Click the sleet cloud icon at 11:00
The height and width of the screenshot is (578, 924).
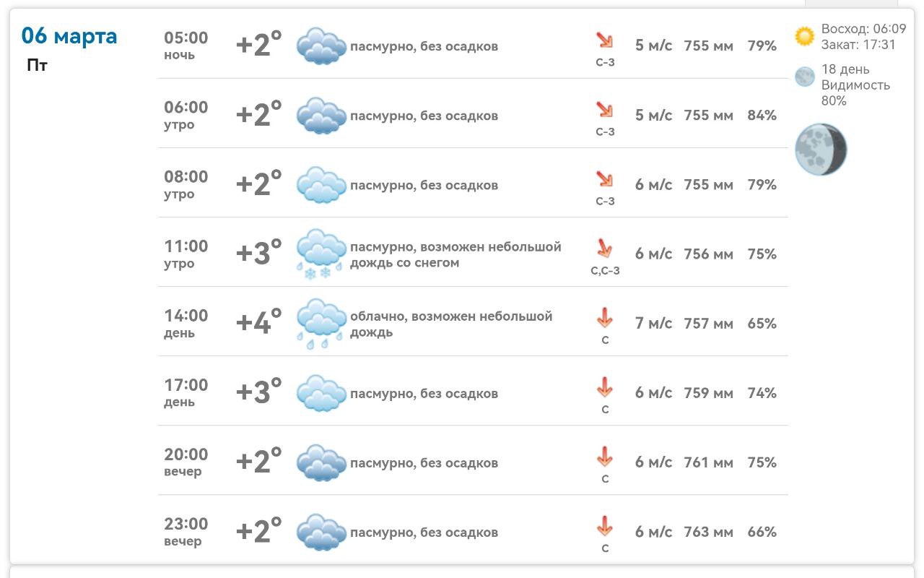coord(321,254)
